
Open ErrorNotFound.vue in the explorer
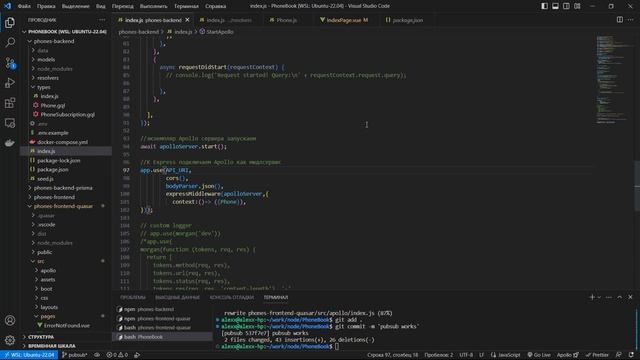[67, 325]
